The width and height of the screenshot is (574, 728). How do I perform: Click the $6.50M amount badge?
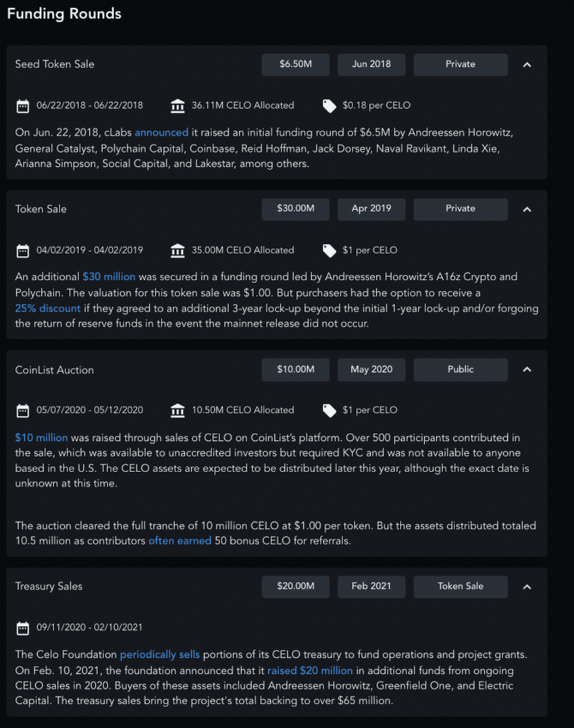pyautogui.click(x=295, y=65)
